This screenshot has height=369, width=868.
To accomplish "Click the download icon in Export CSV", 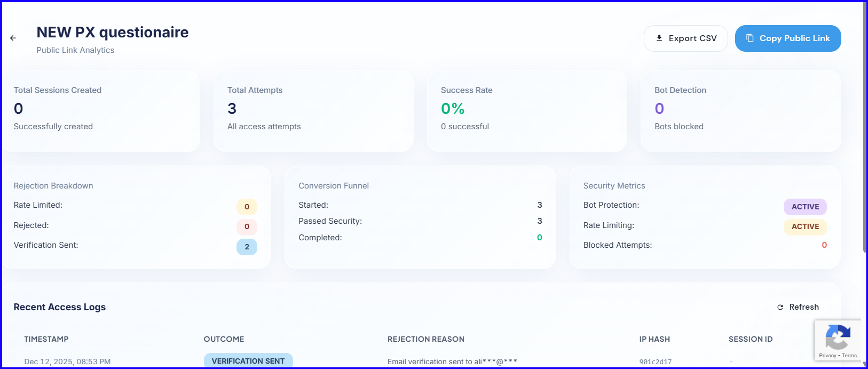I will (659, 38).
